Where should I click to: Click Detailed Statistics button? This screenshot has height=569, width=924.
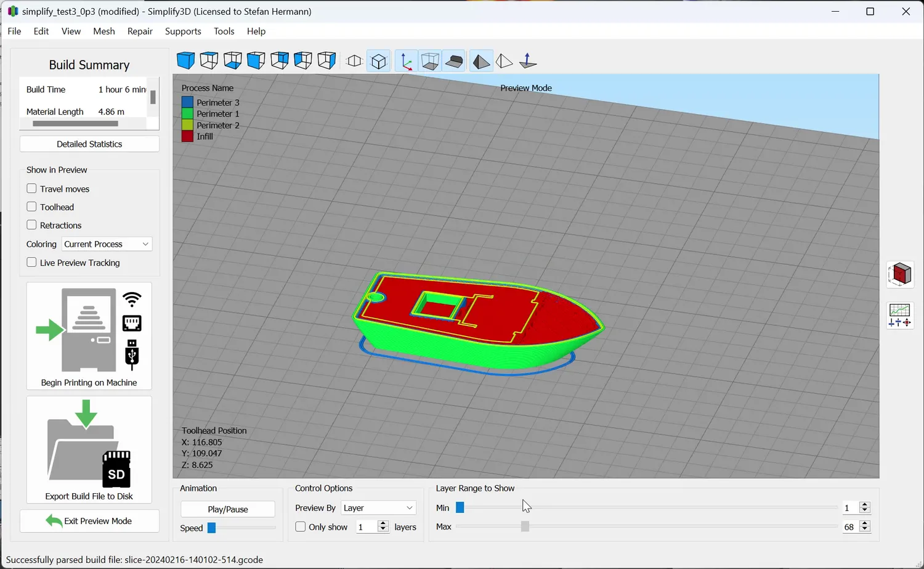(89, 144)
